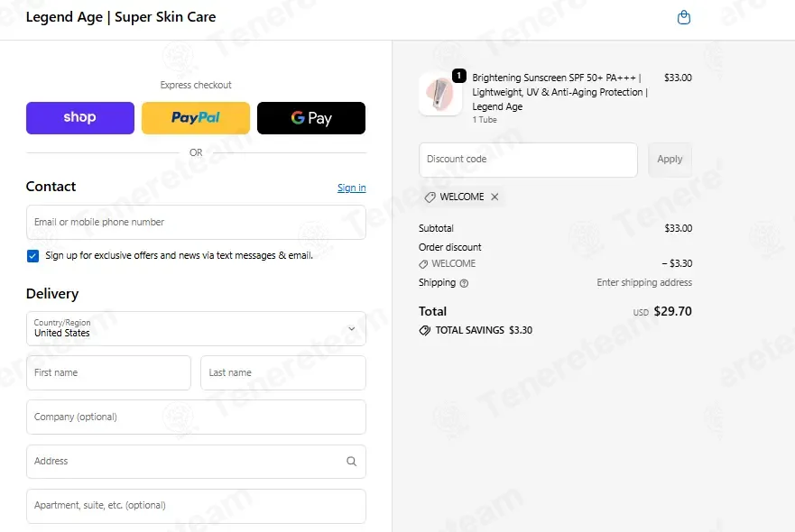Image resolution: width=795 pixels, height=532 pixels.
Task: Click the order discount WELCOME tag icon
Action: tap(423, 264)
